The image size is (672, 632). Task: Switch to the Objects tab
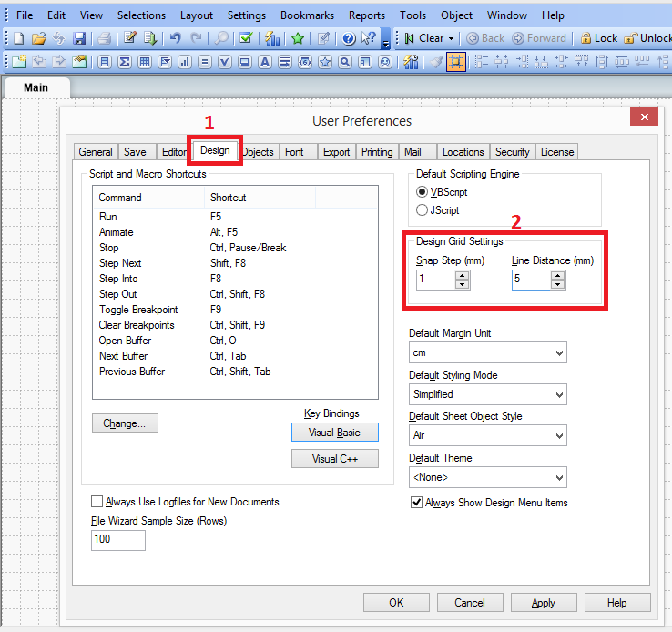(258, 152)
